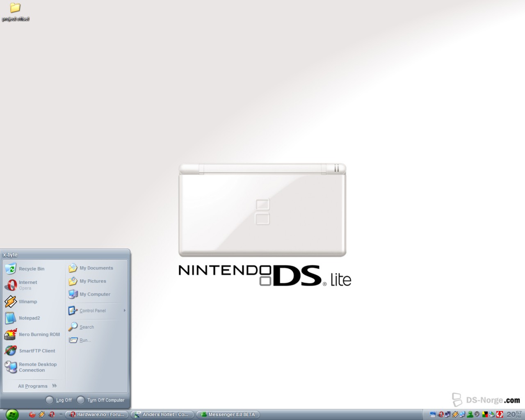Click Turn Off Computer button
This screenshot has height=420, width=525.
click(x=101, y=400)
